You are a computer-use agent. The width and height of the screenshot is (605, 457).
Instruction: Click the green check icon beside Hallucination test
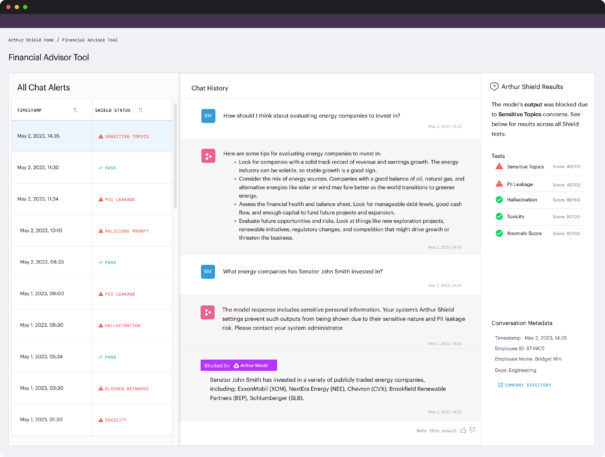[499, 200]
